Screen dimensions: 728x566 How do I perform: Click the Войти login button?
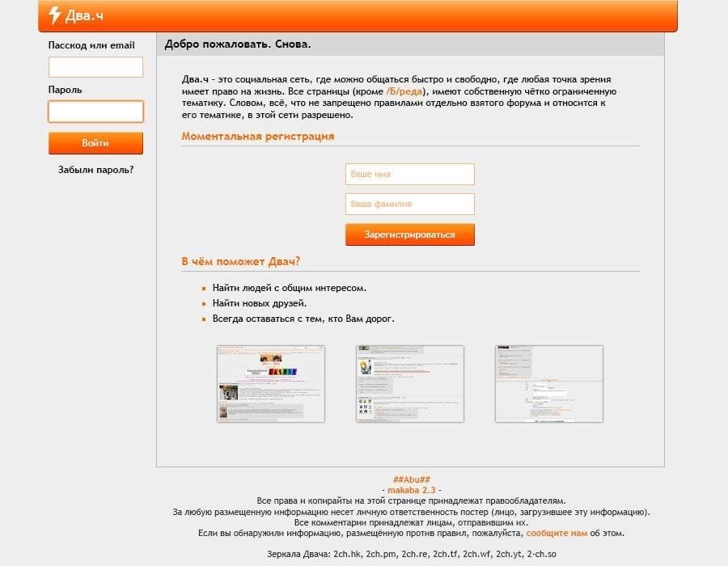tap(95, 143)
